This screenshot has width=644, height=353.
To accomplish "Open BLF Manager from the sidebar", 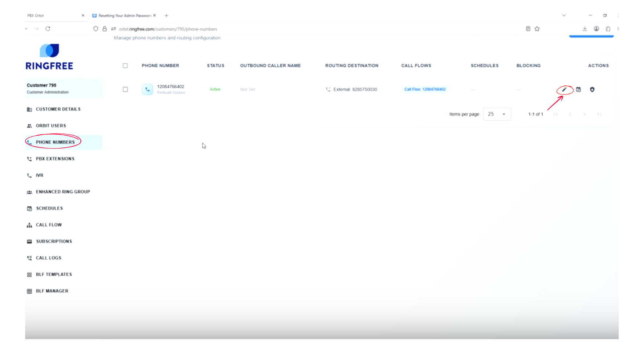I will [52, 291].
